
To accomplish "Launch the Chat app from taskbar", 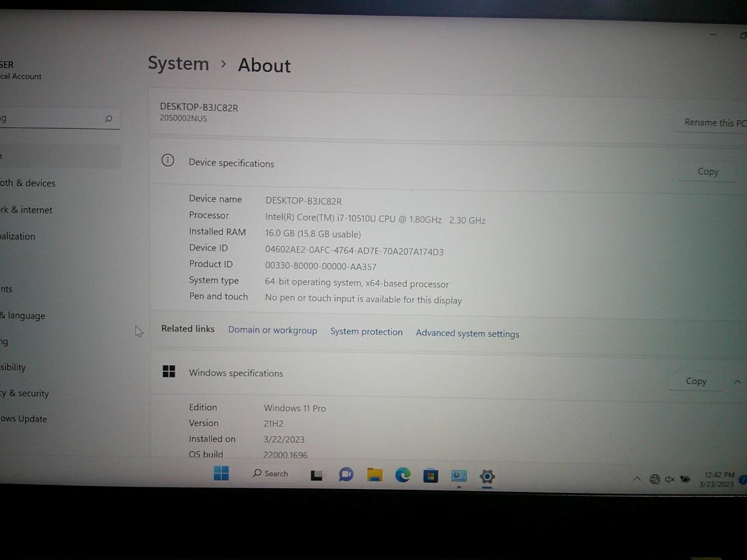I will [346, 475].
